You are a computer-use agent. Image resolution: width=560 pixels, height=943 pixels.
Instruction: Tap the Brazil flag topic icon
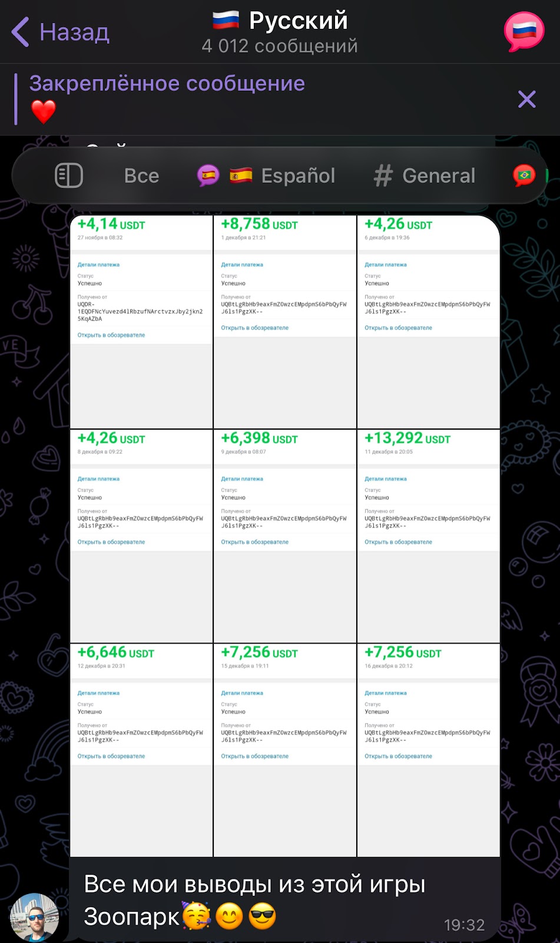pos(523,175)
